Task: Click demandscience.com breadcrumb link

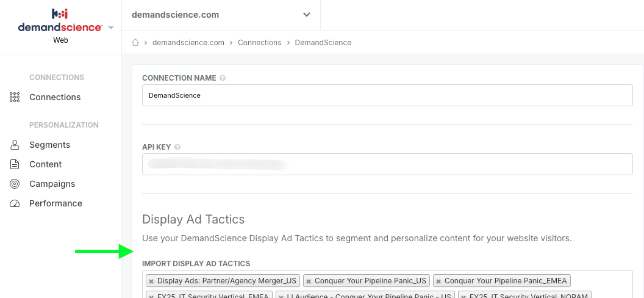Action: tap(188, 42)
